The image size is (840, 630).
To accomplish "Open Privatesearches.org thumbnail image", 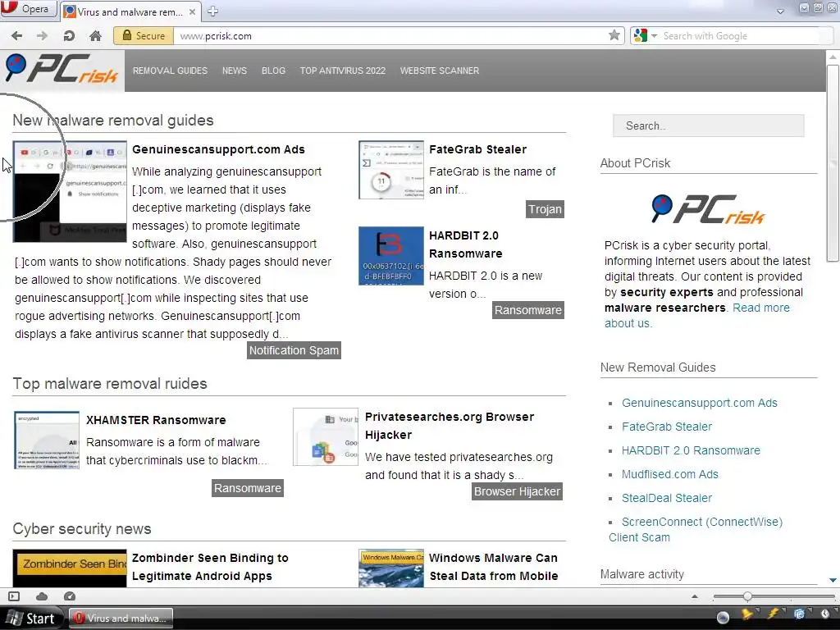I will click(326, 437).
